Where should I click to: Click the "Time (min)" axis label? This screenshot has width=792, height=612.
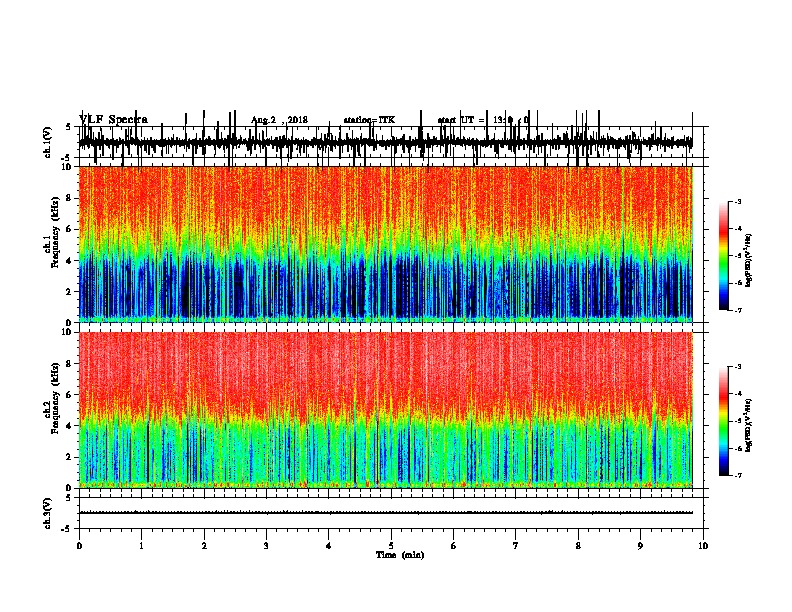(x=400, y=555)
